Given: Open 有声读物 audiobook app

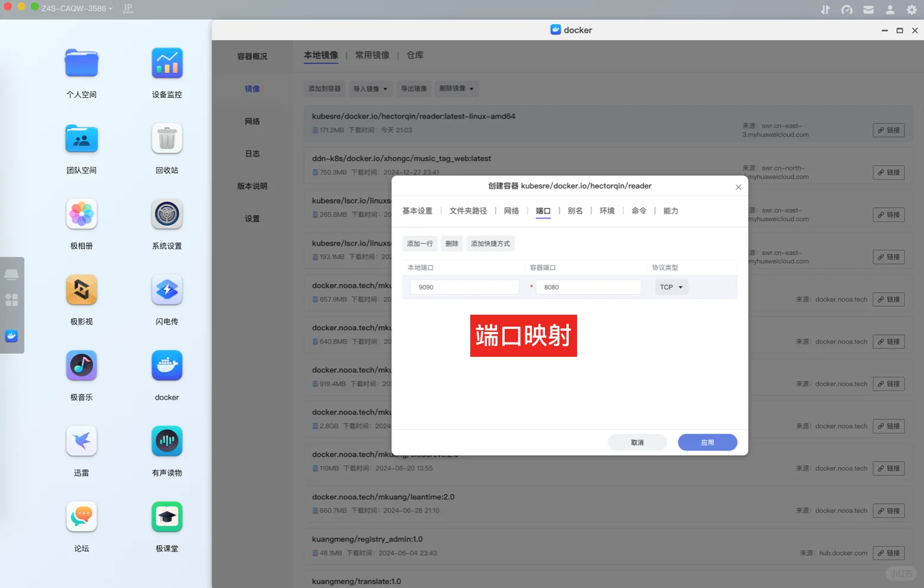Looking at the screenshot, I should (167, 442).
